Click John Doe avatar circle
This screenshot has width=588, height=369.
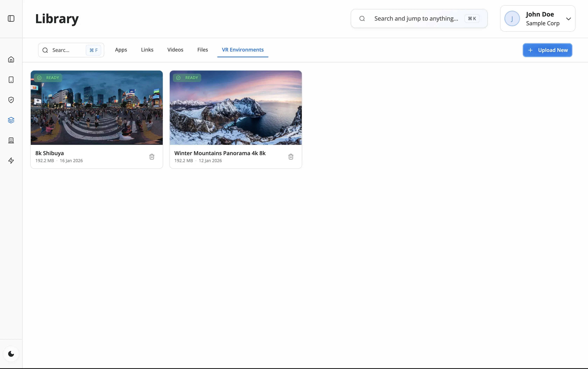click(512, 18)
